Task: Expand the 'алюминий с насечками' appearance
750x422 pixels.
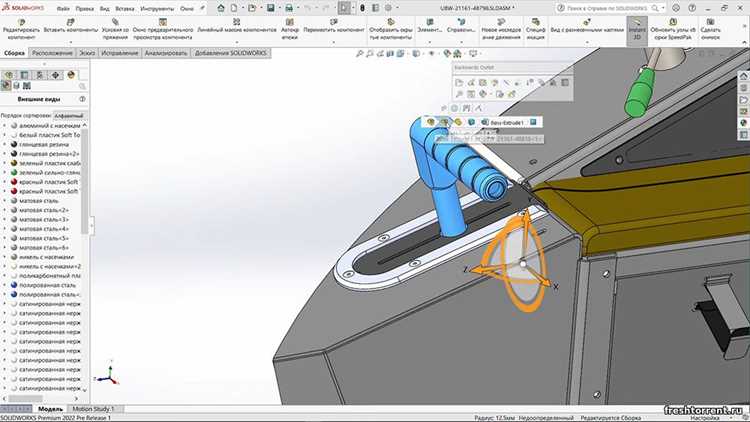Action: point(5,125)
